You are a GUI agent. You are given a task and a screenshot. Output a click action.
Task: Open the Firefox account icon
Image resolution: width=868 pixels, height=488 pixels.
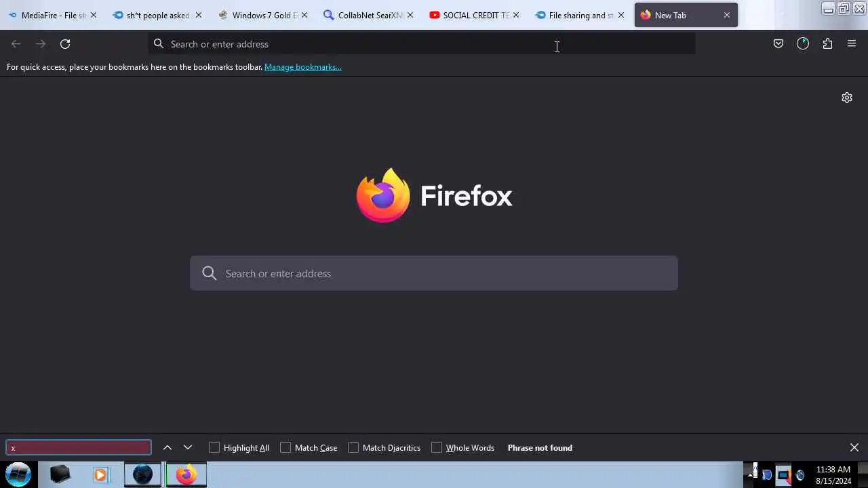click(x=803, y=44)
